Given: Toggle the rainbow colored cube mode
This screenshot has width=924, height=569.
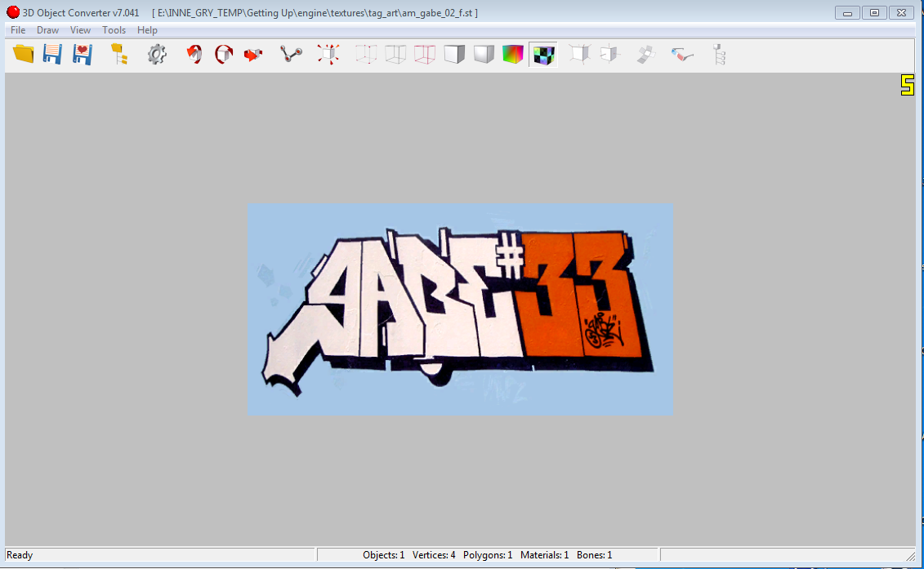Looking at the screenshot, I should [x=513, y=55].
